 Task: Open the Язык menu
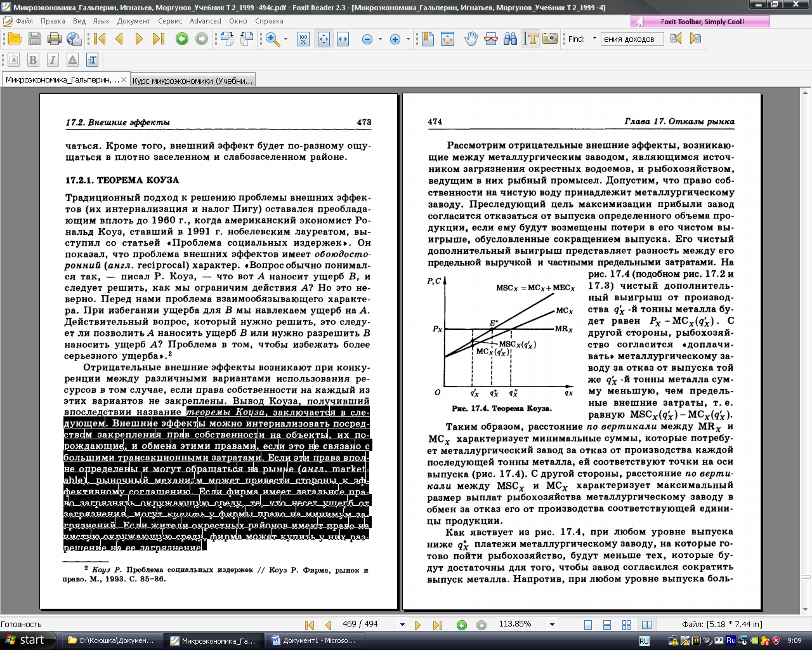pos(101,21)
